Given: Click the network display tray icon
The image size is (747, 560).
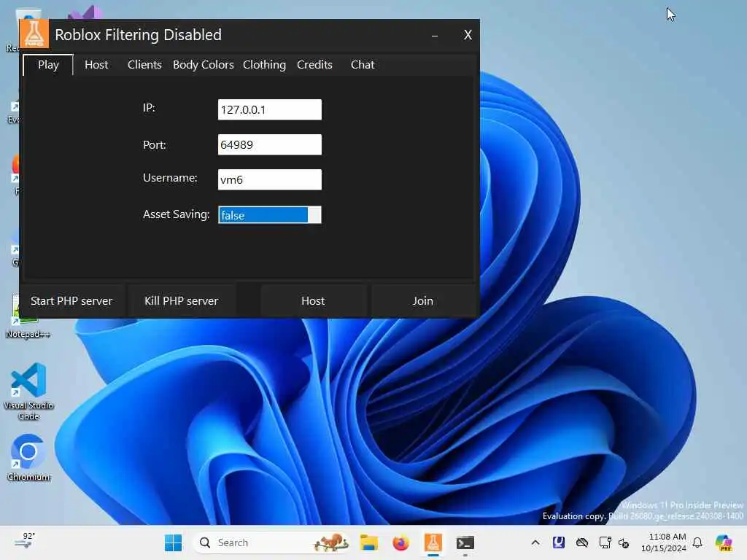Looking at the screenshot, I should click(x=605, y=542).
